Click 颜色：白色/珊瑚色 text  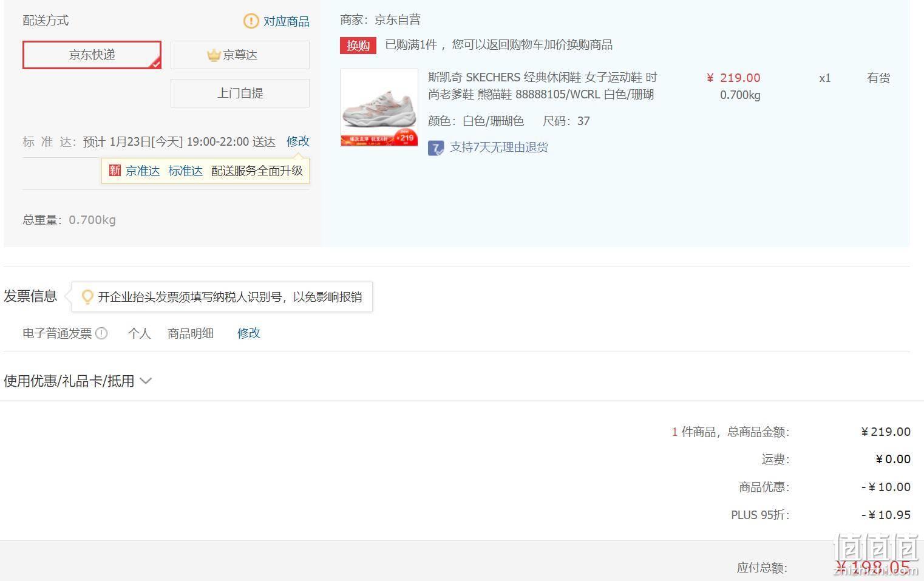(476, 121)
